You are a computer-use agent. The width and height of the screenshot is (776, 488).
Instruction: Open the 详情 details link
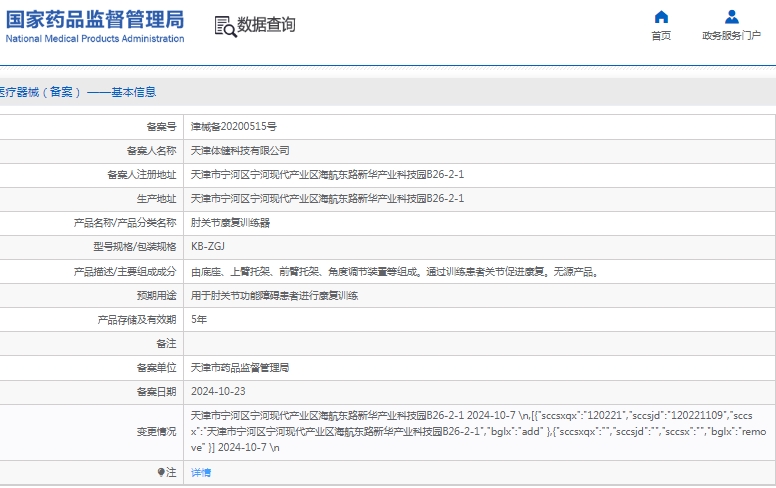pyautogui.click(x=201, y=473)
